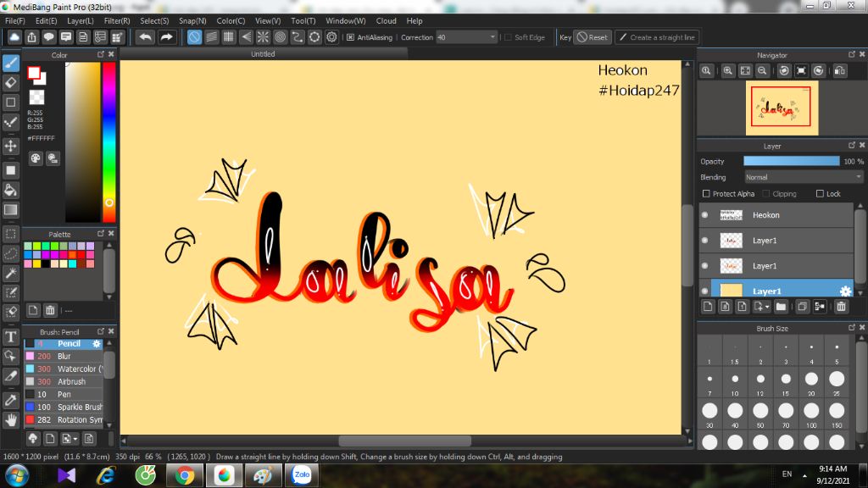
Task: Enable the radial snap icon
Action: click(263, 37)
